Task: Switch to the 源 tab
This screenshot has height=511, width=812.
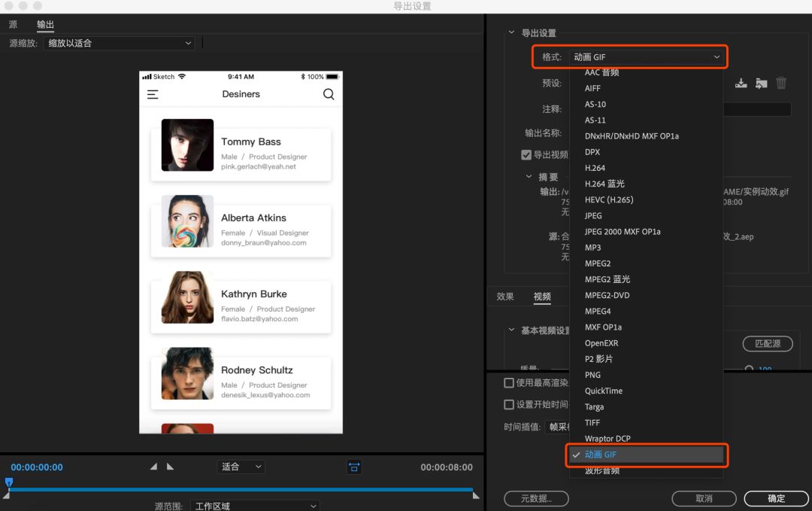Action: pyautogui.click(x=12, y=24)
